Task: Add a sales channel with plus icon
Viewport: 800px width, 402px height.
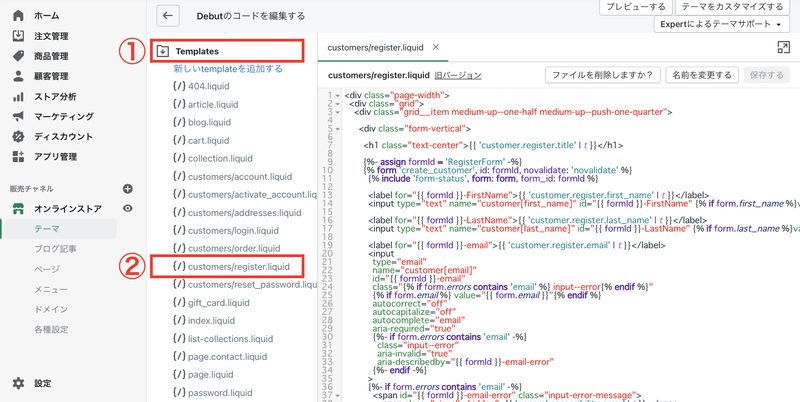Action: [x=128, y=189]
